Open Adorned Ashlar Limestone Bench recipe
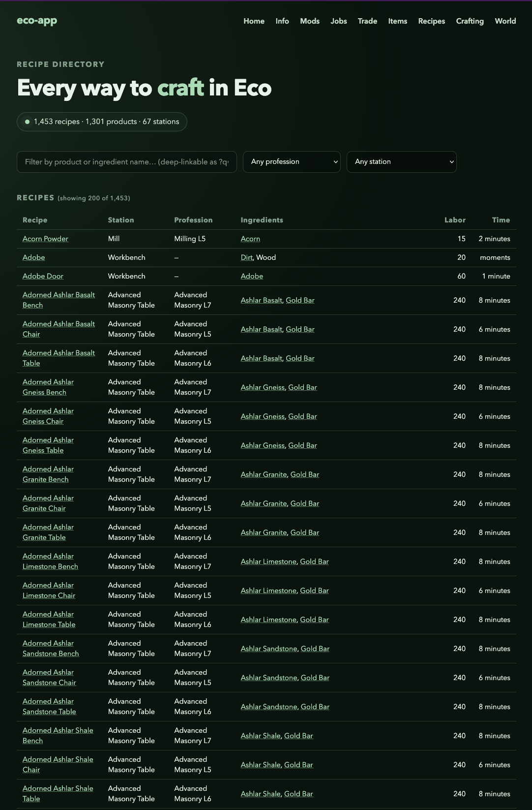Screen dimensions: 532x810 click(50, 561)
